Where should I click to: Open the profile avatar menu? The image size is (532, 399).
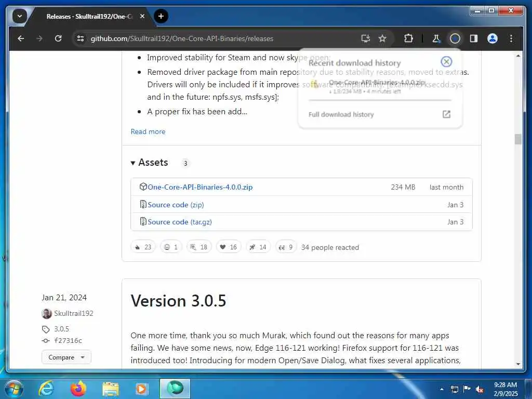(493, 38)
